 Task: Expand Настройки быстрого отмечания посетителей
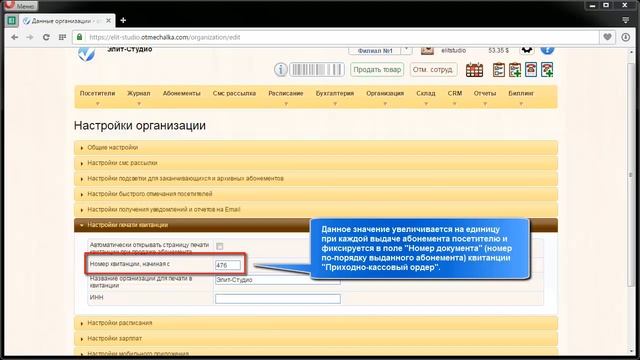coord(316,194)
